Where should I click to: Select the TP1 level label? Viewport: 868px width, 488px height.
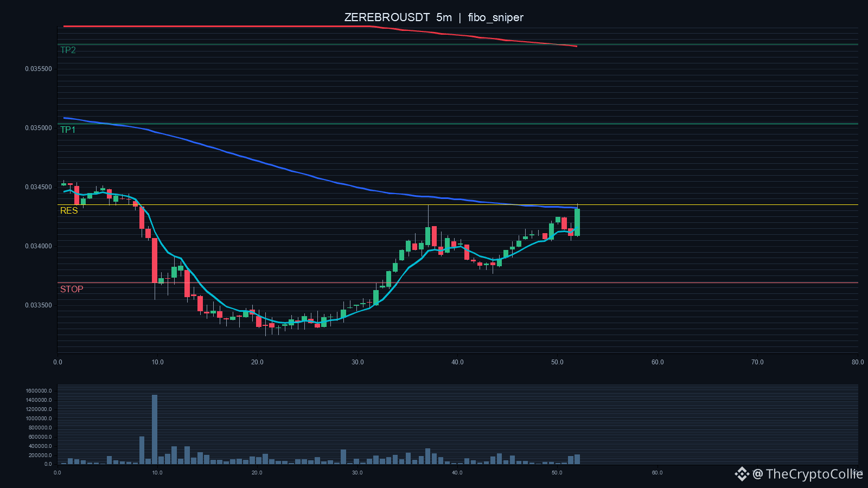pos(68,130)
